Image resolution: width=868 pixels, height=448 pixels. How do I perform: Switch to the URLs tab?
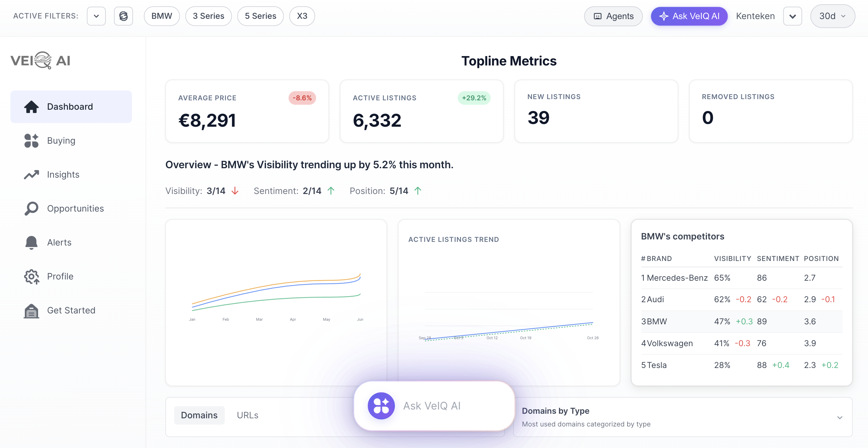(x=248, y=415)
